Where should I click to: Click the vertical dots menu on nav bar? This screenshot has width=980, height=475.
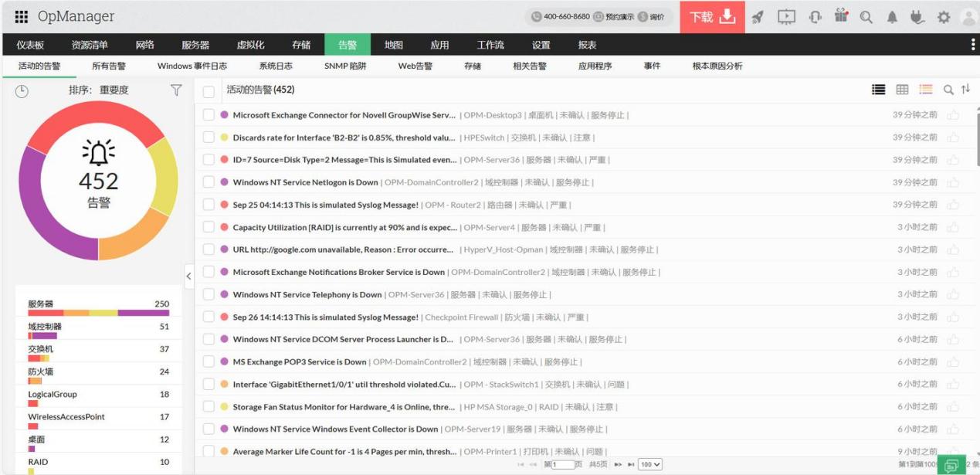(972, 45)
